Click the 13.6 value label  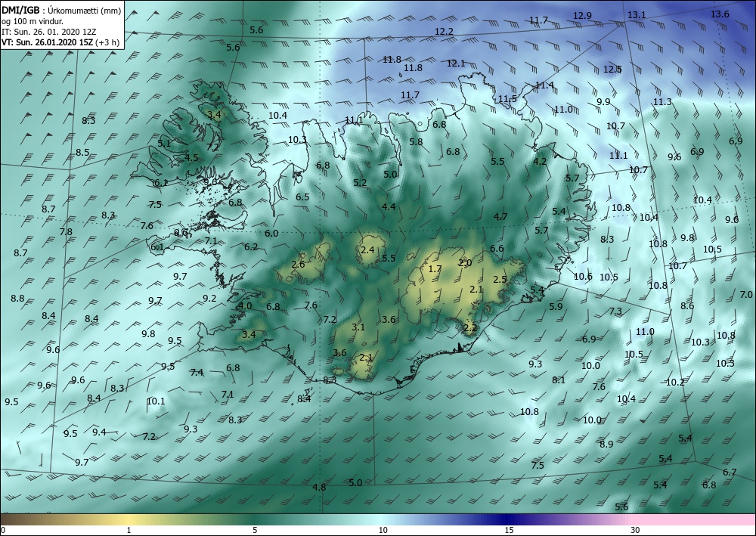tap(720, 14)
